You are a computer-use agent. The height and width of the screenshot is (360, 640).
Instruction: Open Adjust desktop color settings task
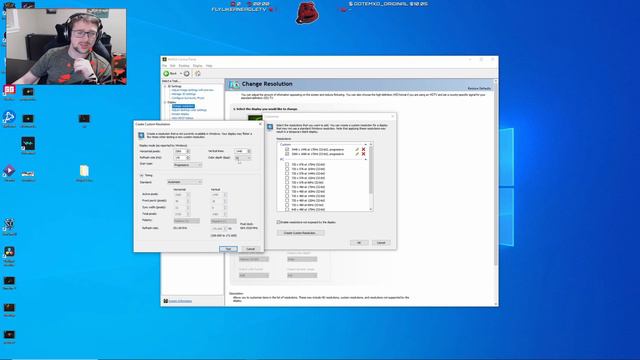click(x=189, y=110)
